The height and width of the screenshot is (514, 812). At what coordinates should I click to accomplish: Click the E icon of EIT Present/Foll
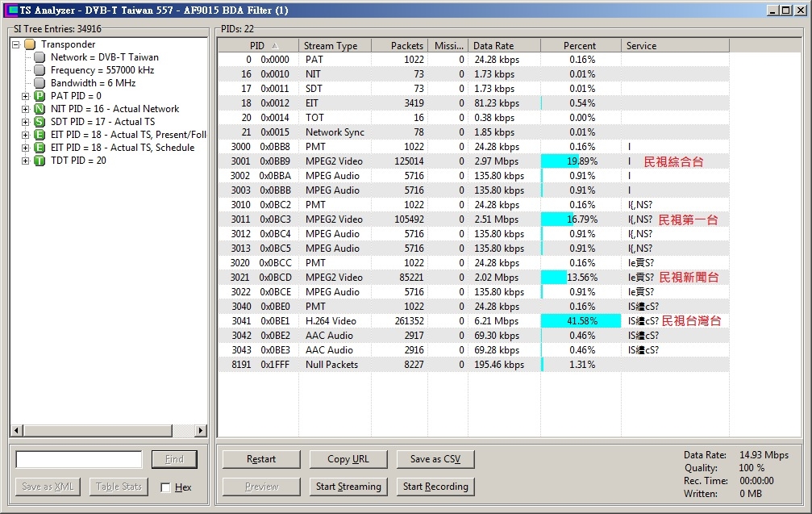pyautogui.click(x=40, y=135)
